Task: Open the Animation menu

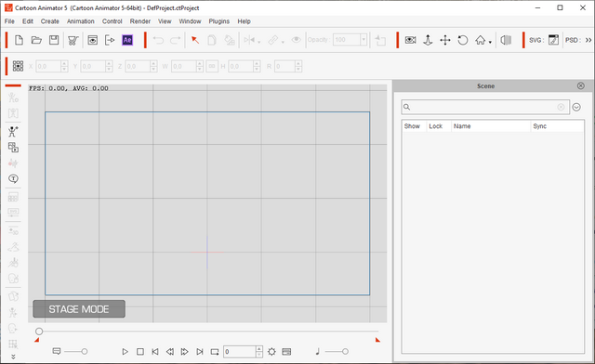Action: [x=81, y=21]
